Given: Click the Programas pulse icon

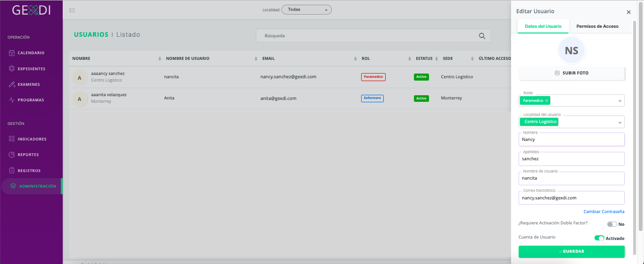Looking at the screenshot, I should (12, 100).
